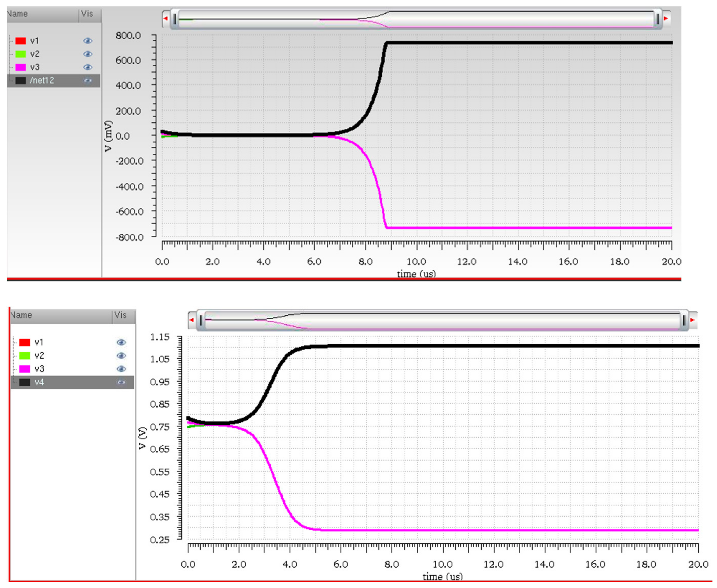This screenshot has width=717, height=588.
Task: Toggle /net12 trace visibility eye
Action: pyautogui.click(x=88, y=81)
